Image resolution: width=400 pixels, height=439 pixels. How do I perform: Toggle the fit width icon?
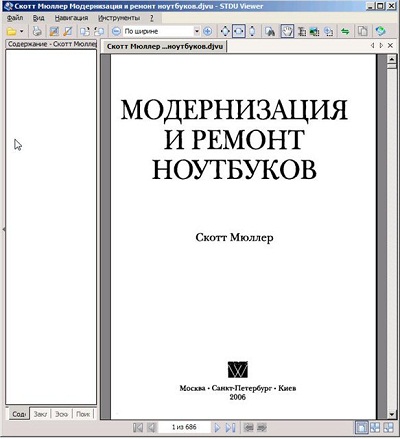click(x=239, y=31)
